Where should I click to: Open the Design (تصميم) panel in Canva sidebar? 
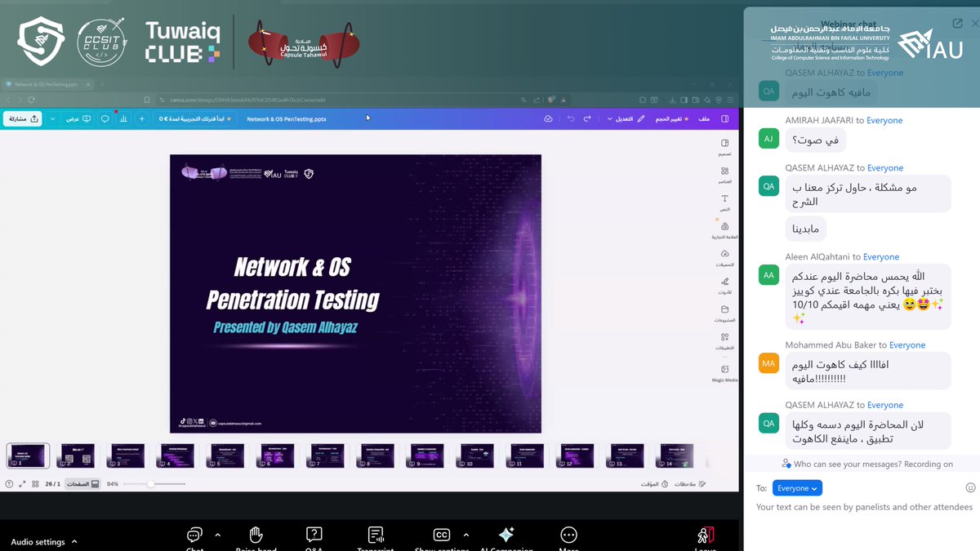tap(724, 147)
